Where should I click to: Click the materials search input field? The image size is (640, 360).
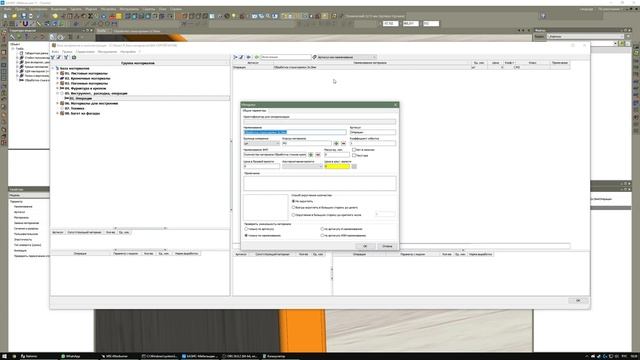[x=285, y=57]
